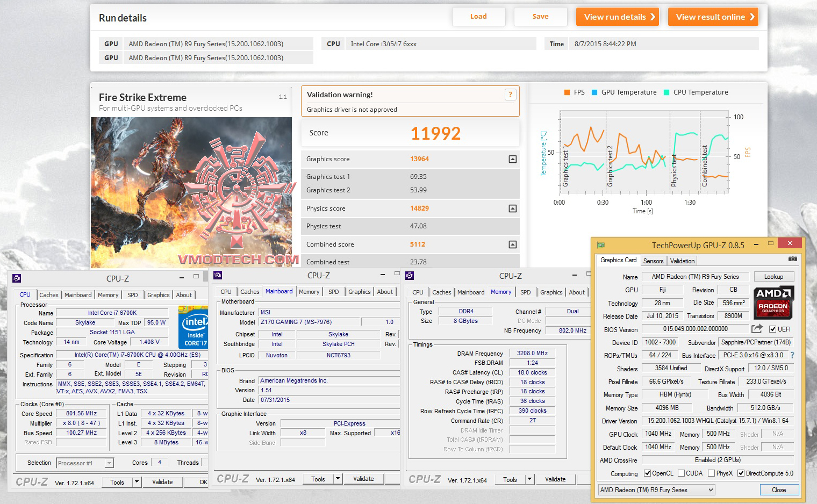Screen dimensions: 817x504
Task: Open the About tab in the CPU-Z Memory window
Action: 577,292
